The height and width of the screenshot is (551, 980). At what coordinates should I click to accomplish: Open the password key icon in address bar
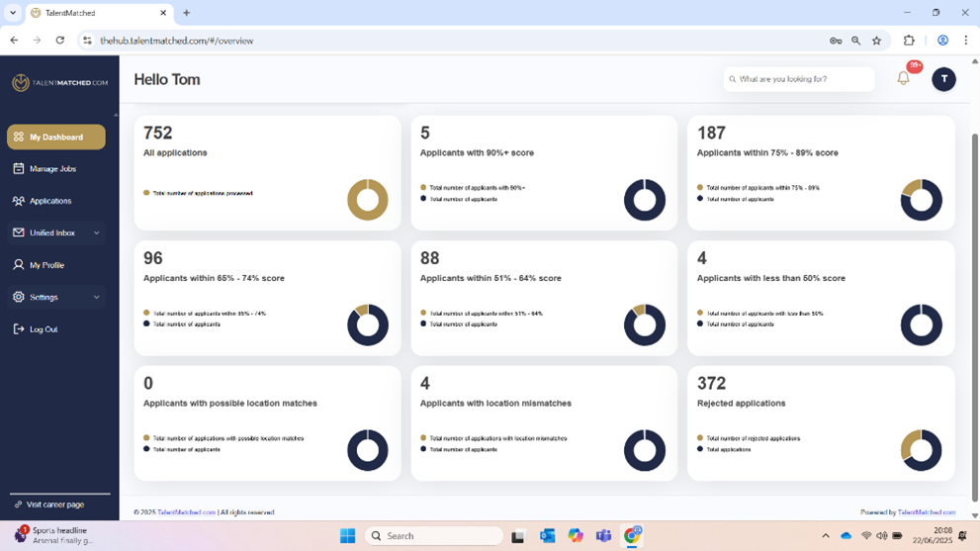(836, 41)
